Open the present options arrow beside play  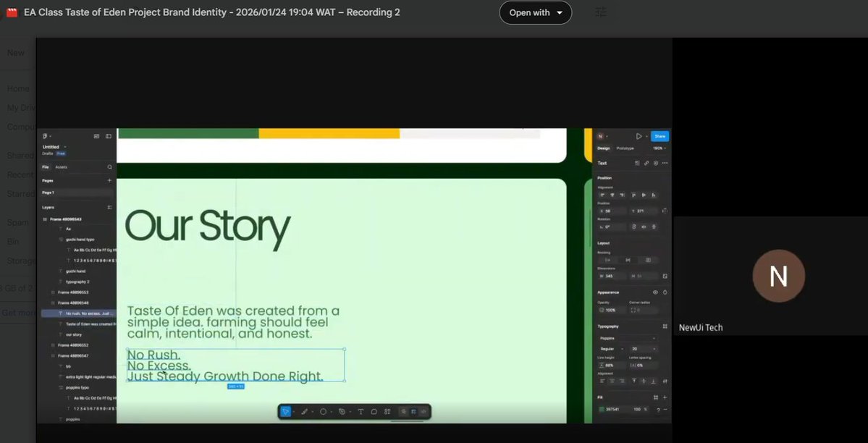pyautogui.click(x=646, y=136)
